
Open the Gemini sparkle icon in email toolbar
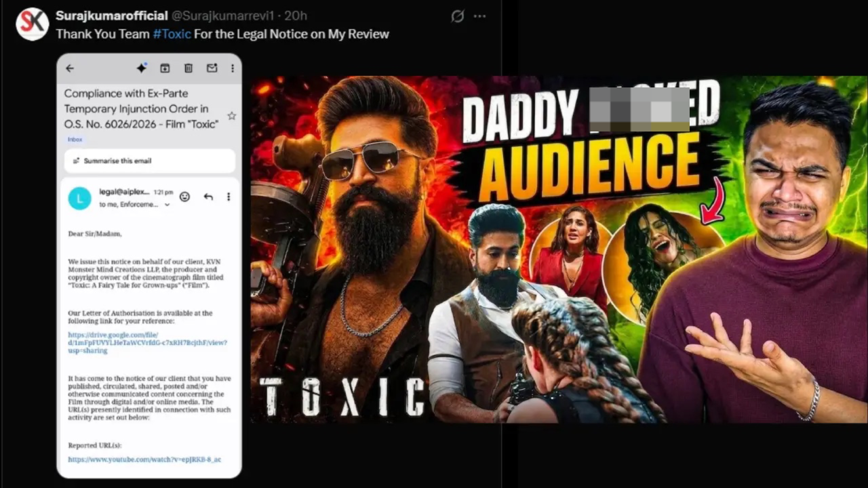click(141, 68)
